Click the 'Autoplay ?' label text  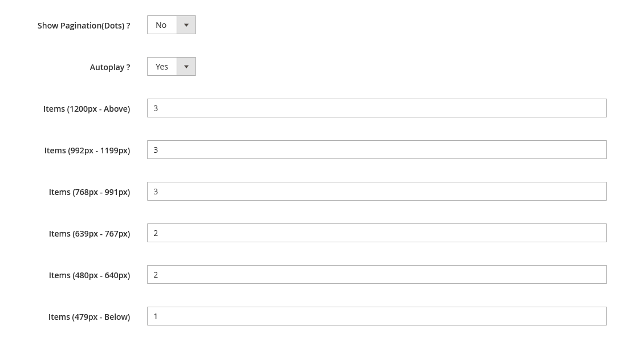pos(110,67)
